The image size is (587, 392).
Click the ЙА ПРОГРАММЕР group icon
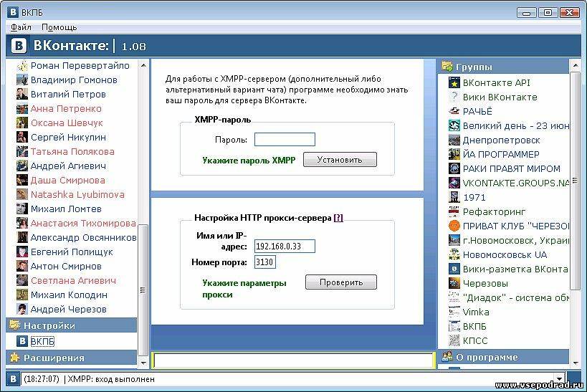pyautogui.click(x=454, y=154)
